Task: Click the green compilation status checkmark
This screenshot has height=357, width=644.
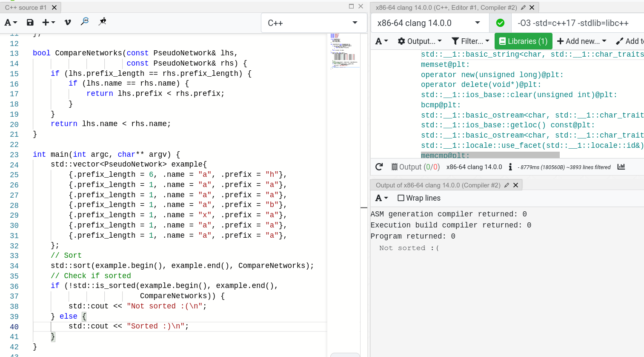Action: point(500,23)
